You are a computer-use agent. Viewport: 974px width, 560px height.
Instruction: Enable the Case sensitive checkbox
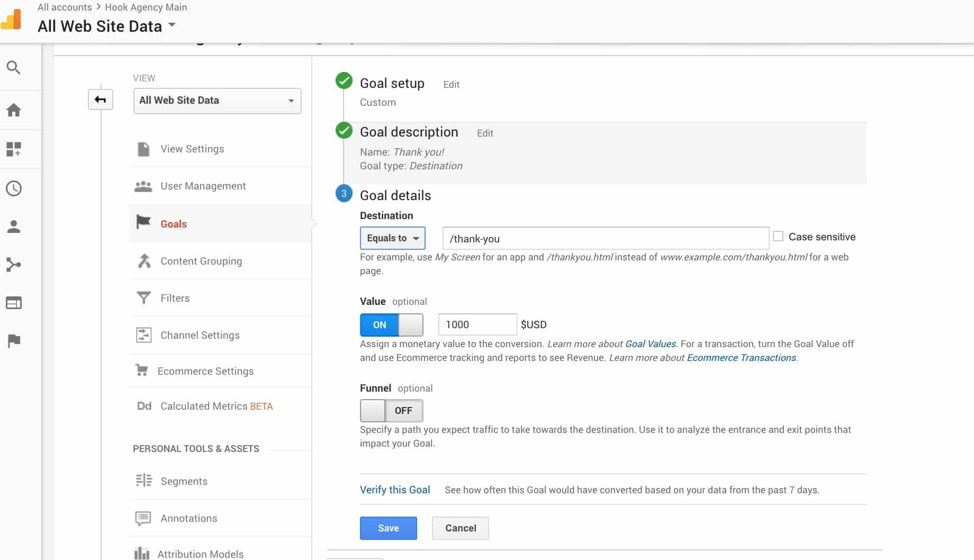pyautogui.click(x=778, y=237)
